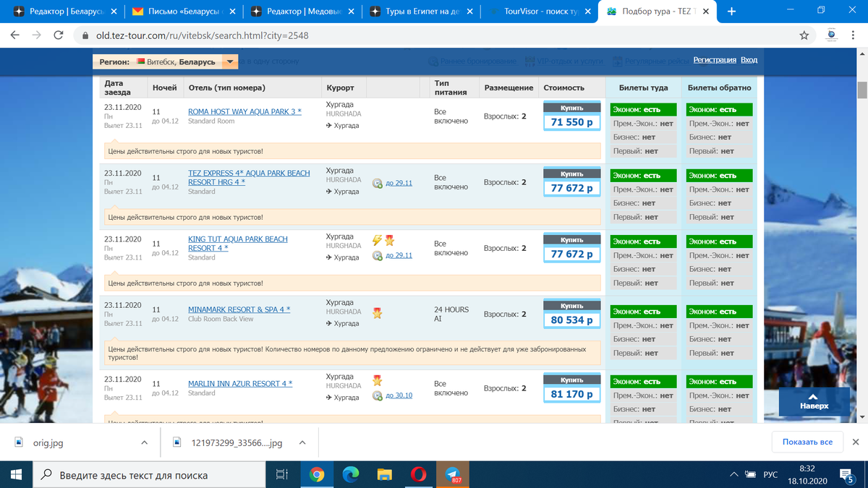Click the lightning icon in KING TUT row
This screenshot has height=488, width=868.
click(x=377, y=240)
